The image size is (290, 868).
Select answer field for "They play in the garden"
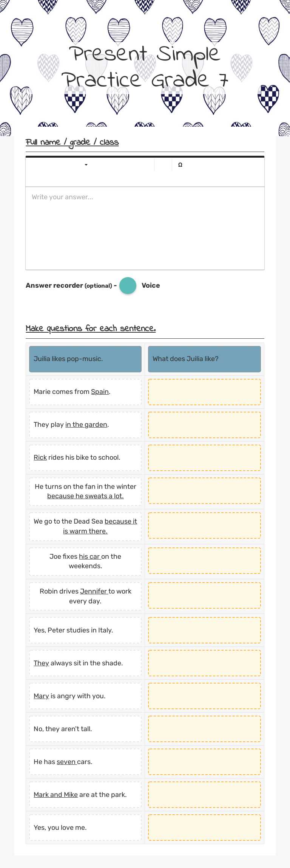tap(204, 425)
